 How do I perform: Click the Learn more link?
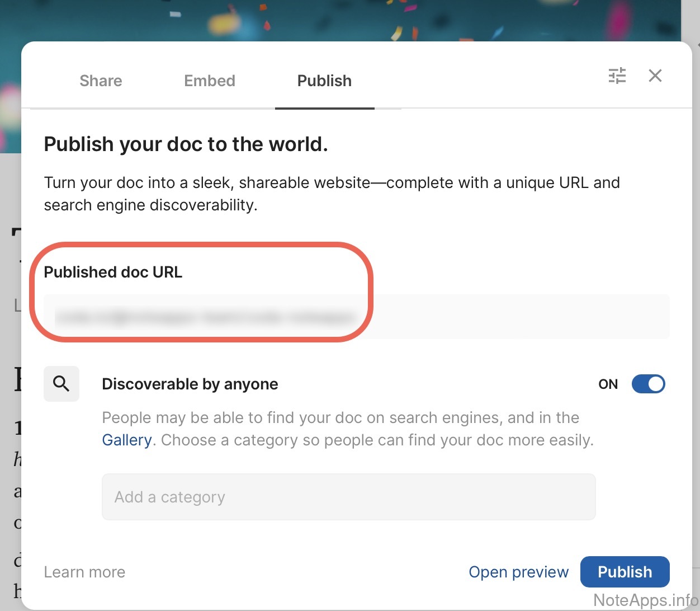84,572
